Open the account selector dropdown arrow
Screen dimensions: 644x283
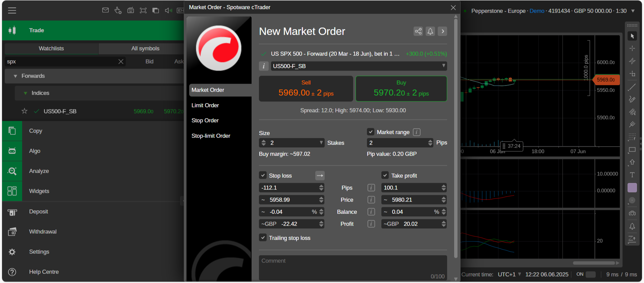pos(633,11)
